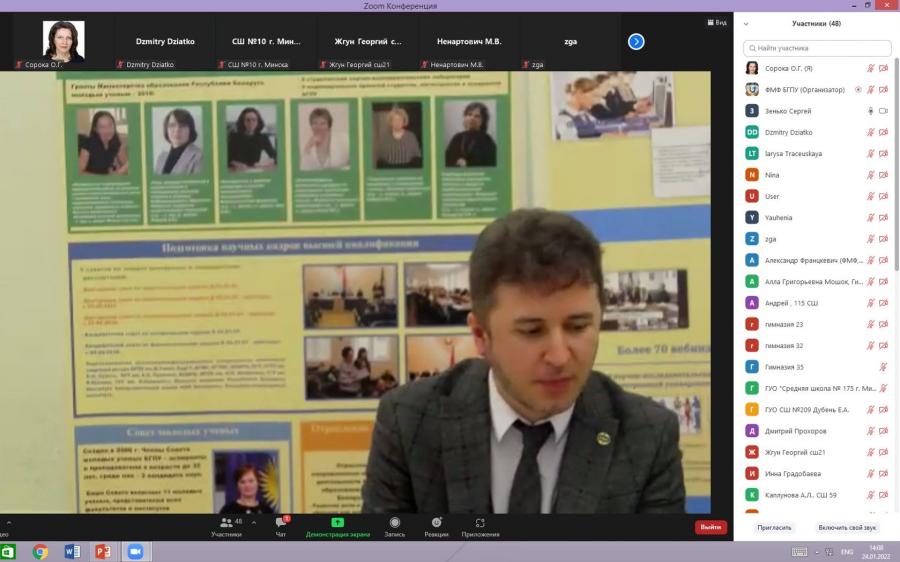Click the Запись record icon
This screenshot has height=562, width=900.
pyautogui.click(x=394, y=522)
